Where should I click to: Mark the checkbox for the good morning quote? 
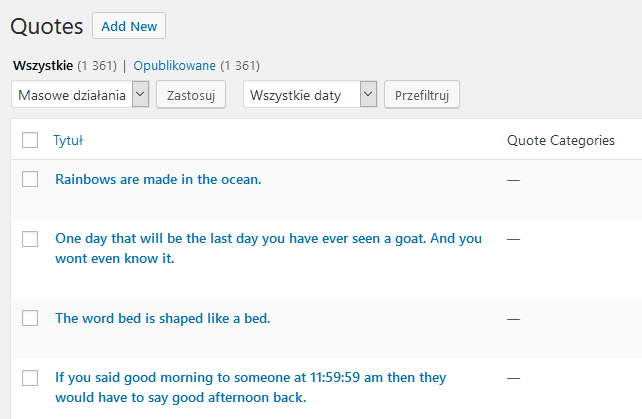pos(30,378)
